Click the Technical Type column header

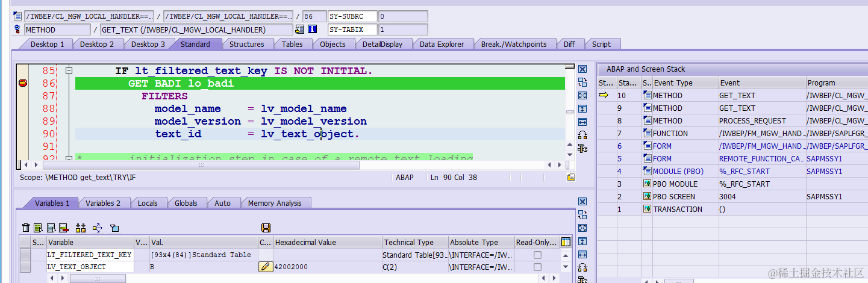(416, 242)
